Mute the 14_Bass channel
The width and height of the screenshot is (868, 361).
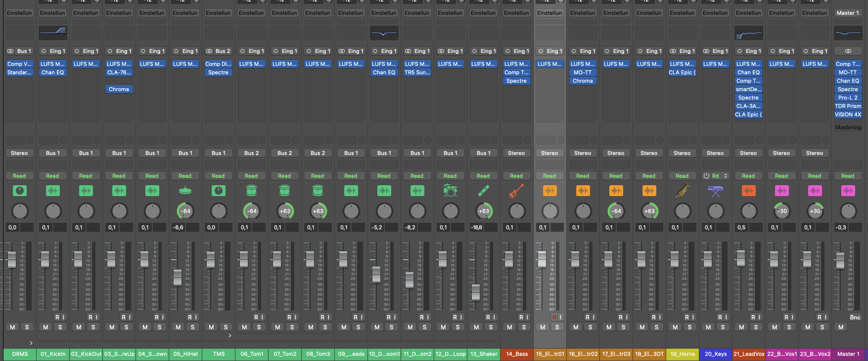(x=509, y=327)
